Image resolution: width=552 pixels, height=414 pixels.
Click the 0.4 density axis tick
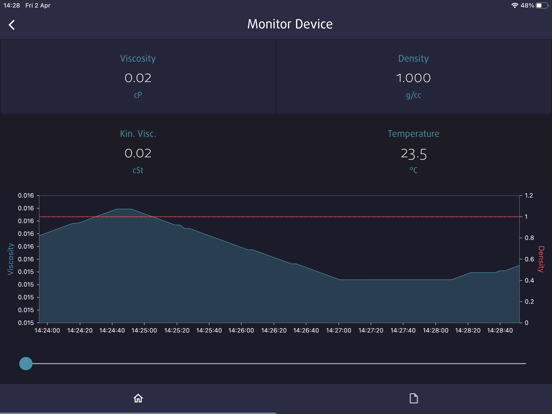(x=529, y=280)
